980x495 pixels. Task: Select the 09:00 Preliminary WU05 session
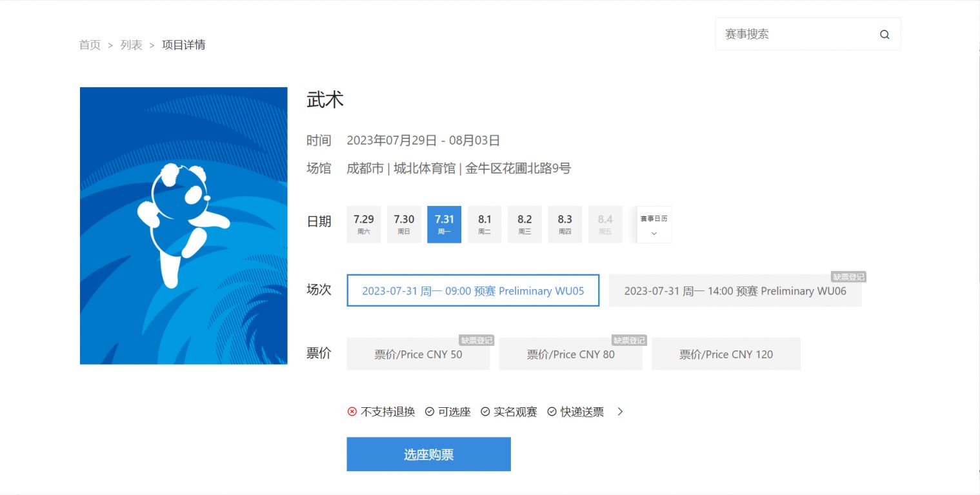473,290
